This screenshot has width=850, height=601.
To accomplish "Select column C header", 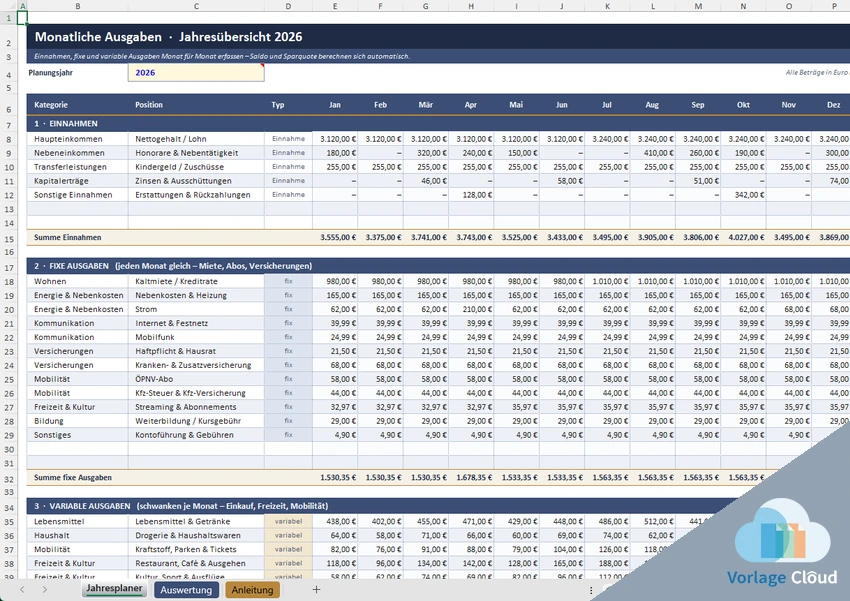I will 196,7.
